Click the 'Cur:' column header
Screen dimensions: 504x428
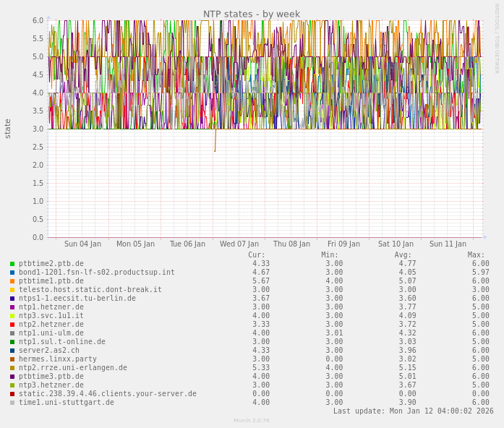pyautogui.click(x=257, y=255)
